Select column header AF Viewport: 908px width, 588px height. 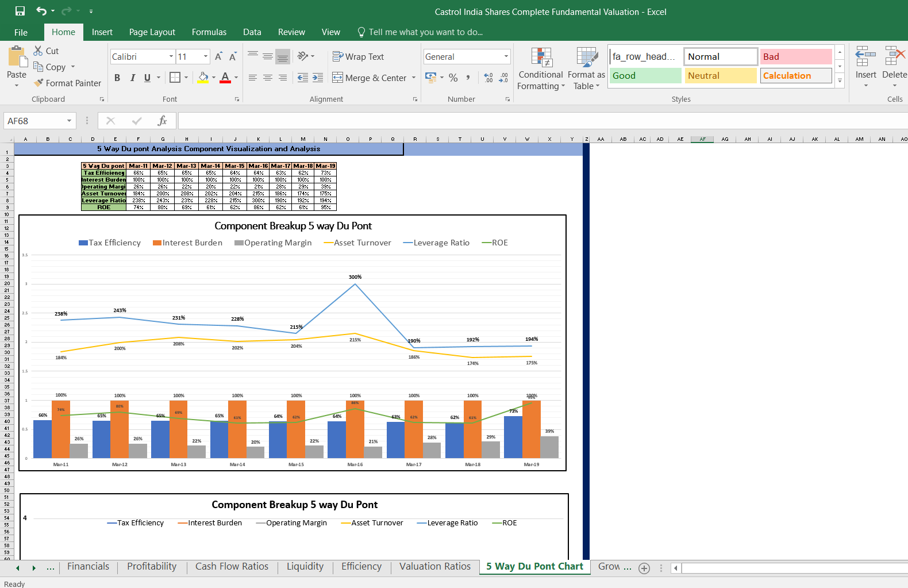pos(702,139)
